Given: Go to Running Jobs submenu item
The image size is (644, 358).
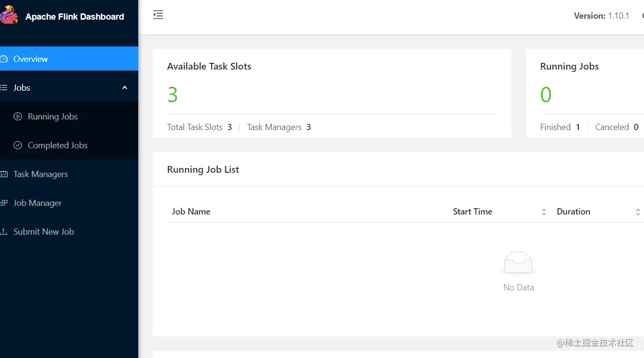Looking at the screenshot, I should coord(53,117).
